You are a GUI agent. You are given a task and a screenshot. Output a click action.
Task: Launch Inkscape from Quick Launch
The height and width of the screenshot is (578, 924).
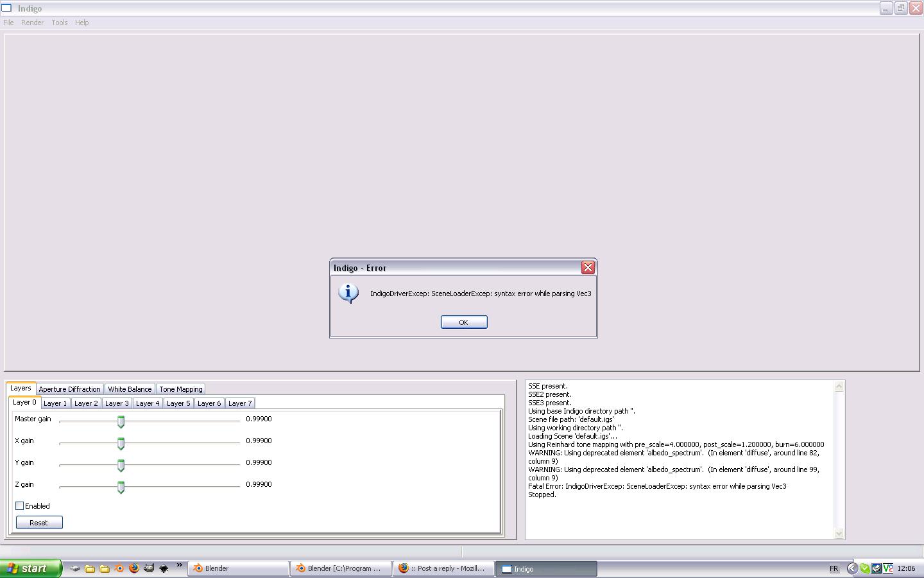164,568
